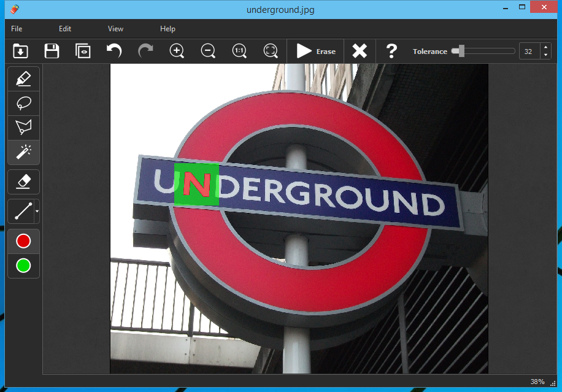Decrease the tolerance value with down arrow

[545, 55]
